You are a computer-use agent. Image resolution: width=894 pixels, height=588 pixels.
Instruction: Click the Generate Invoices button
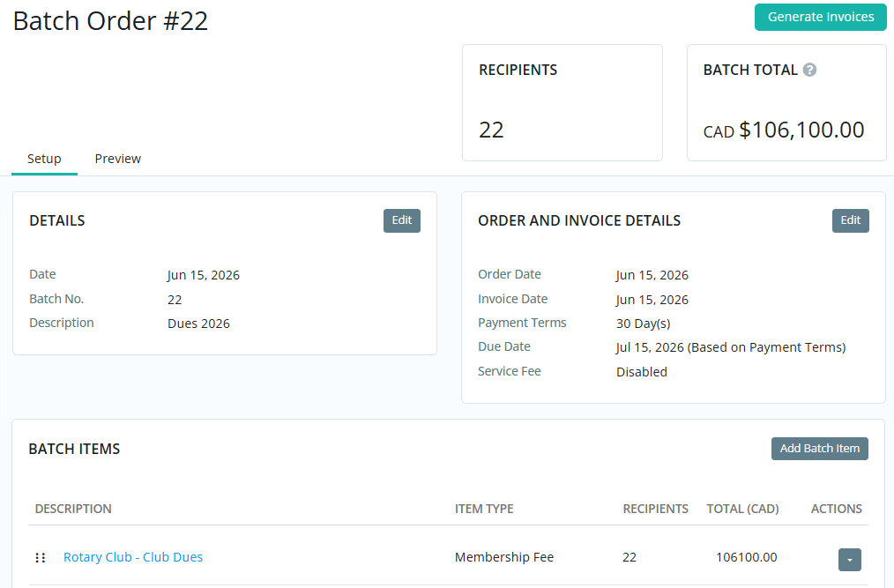tap(821, 17)
